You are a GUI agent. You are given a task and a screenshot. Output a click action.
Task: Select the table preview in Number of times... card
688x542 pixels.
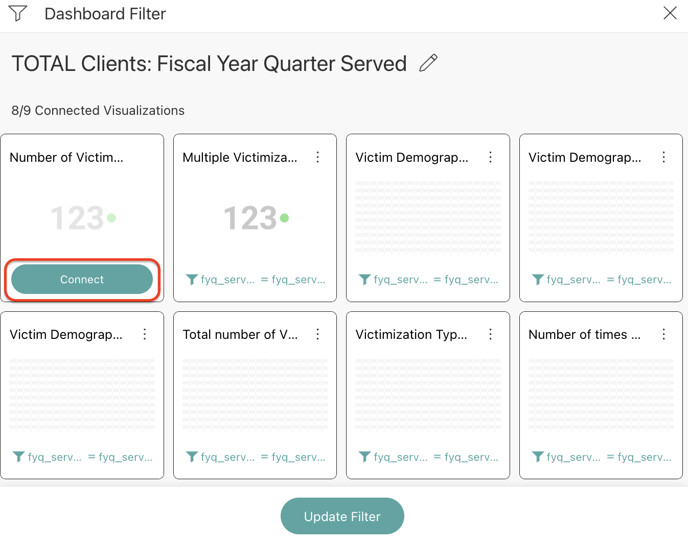click(x=601, y=395)
